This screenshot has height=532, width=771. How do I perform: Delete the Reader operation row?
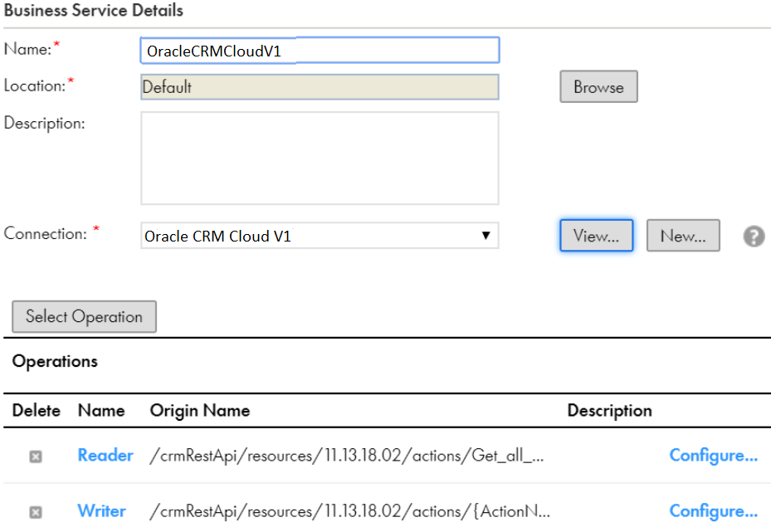pyautogui.click(x=36, y=456)
